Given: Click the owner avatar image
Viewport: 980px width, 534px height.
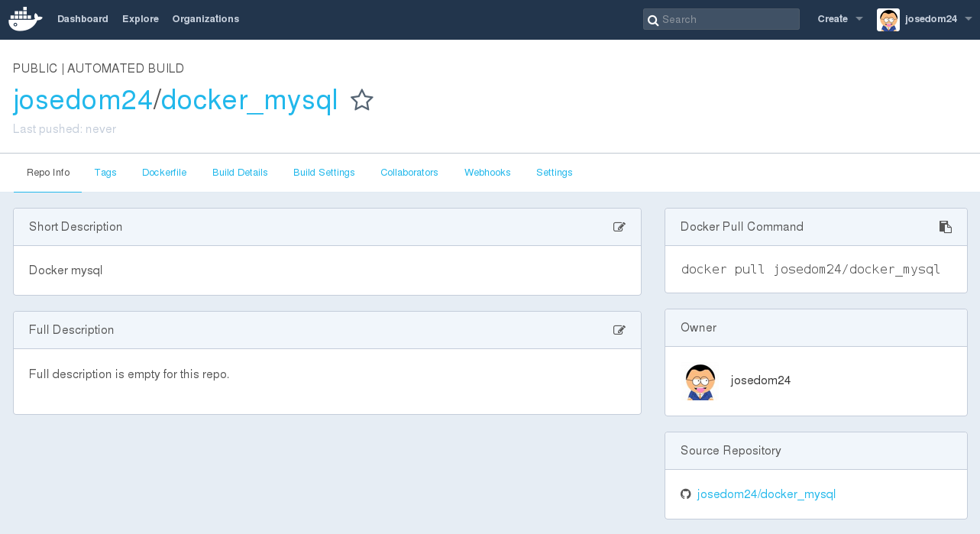Looking at the screenshot, I should 700,381.
